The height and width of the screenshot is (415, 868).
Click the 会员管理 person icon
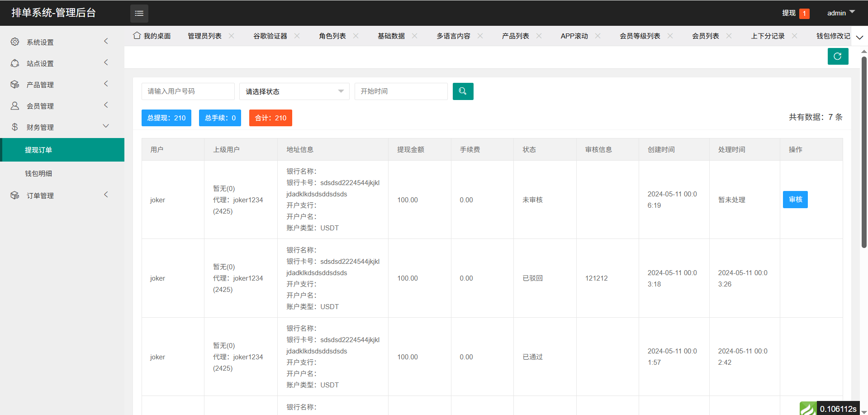coord(15,106)
